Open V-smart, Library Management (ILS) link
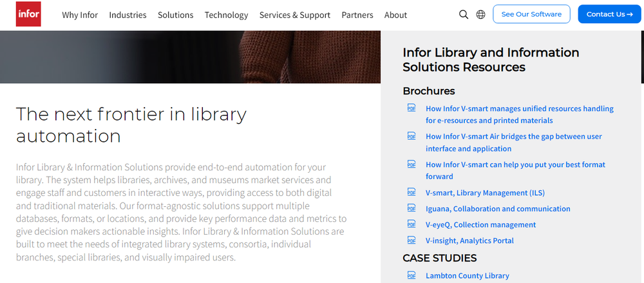Viewport: 644px width, 283px height. point(485,193)
